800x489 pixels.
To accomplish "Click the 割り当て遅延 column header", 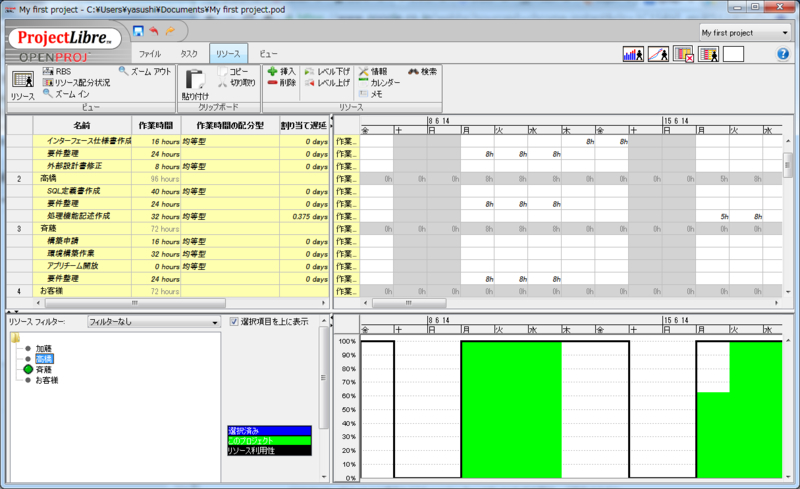I will [304, 125].
